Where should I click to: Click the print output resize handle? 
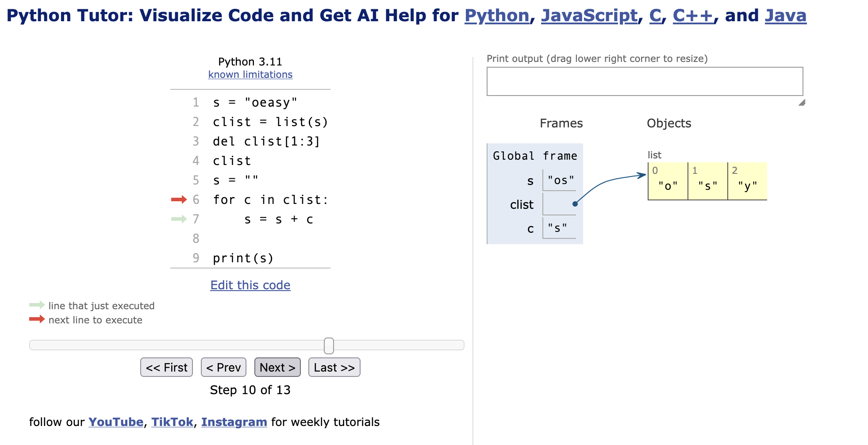(802, 103)
